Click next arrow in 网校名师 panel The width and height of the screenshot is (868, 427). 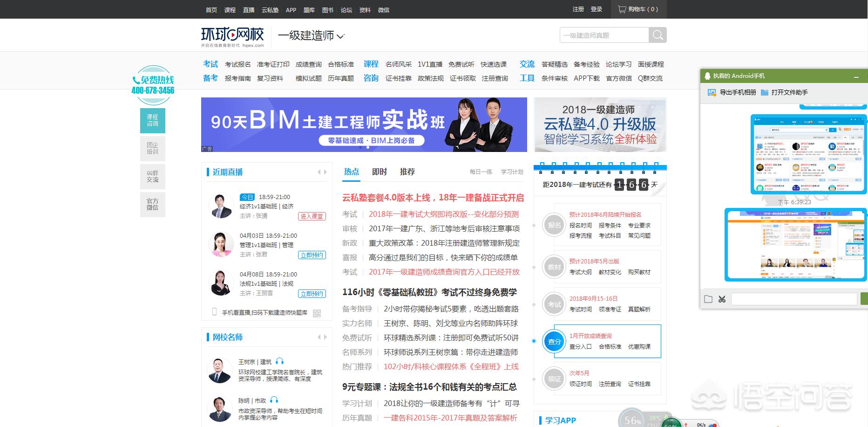click(x=325, y=337)
